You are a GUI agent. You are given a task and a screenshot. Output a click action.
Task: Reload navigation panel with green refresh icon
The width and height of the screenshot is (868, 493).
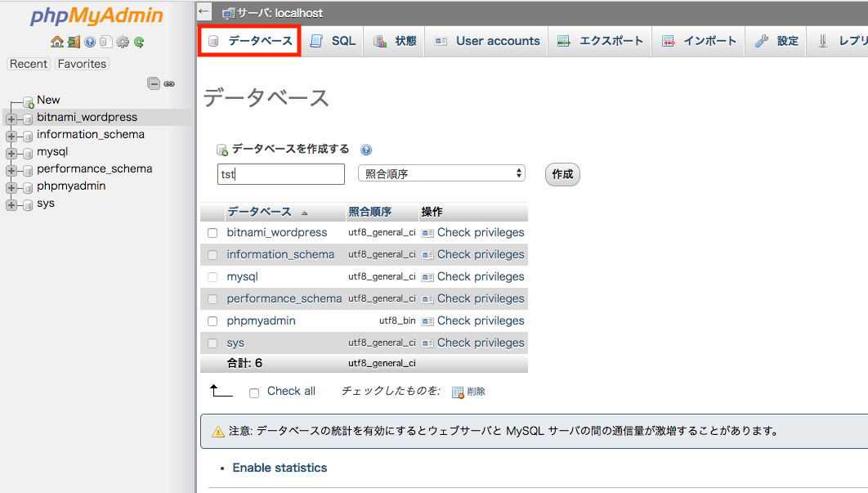(x=139, y=42)
